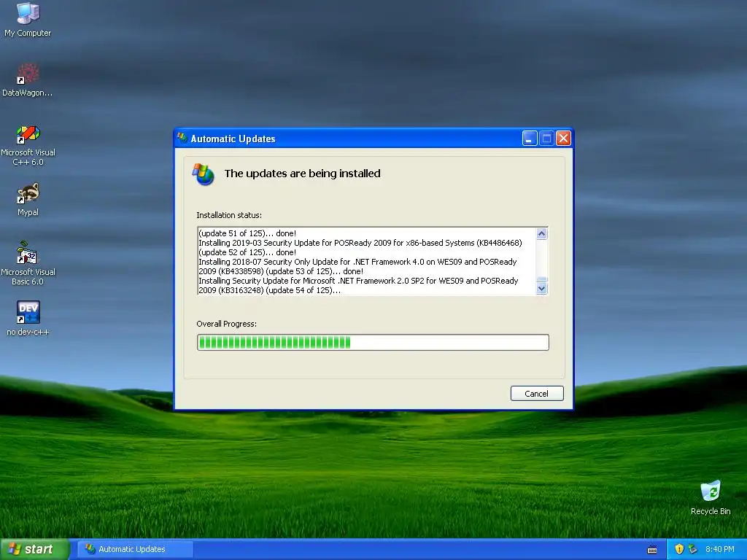Open the My Computer desktop icon

[28, 19]
